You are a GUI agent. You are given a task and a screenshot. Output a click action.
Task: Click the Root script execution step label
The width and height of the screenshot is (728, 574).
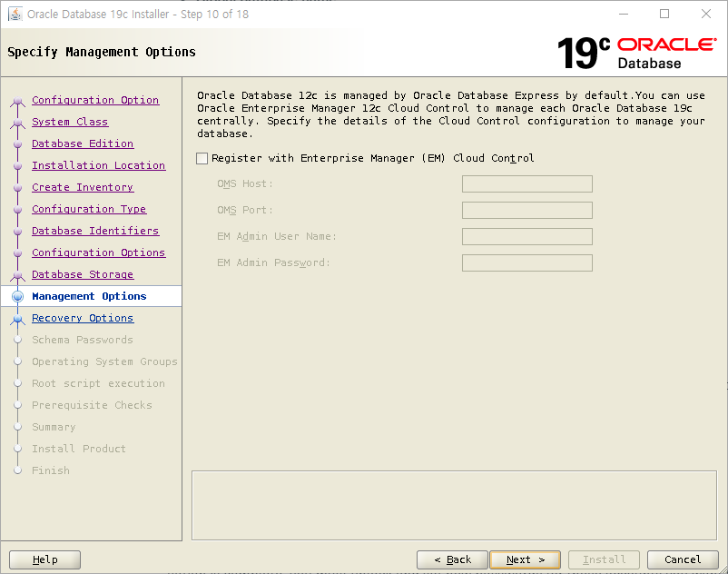tap(98, 383)
